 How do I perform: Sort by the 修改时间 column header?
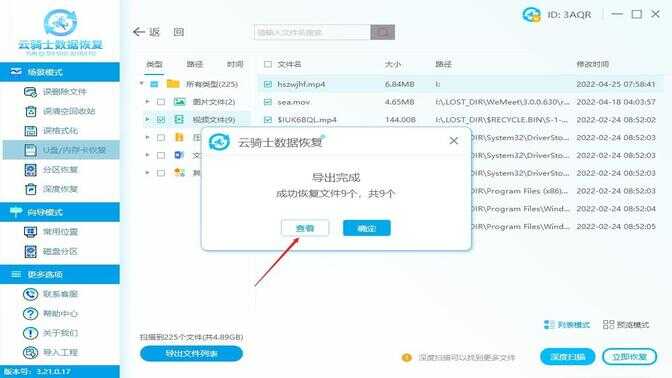pos(593,64)
